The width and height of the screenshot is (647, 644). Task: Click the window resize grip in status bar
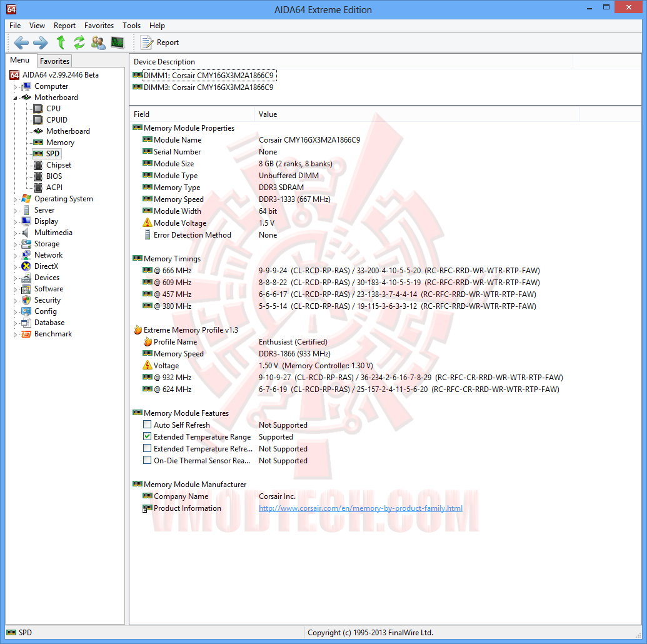point(638,635)
